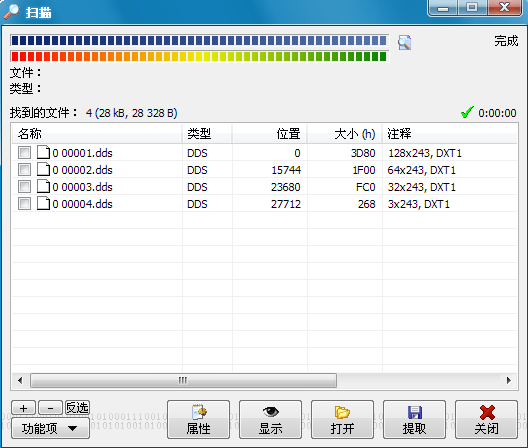528x448 pixels.
Task: Open file using the 打开 folder button
Action: click(x=342, y=419)
